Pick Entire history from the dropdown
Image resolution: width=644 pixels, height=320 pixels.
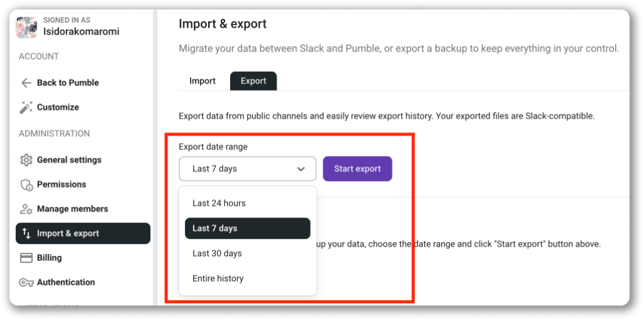click(x=218, y=279)
